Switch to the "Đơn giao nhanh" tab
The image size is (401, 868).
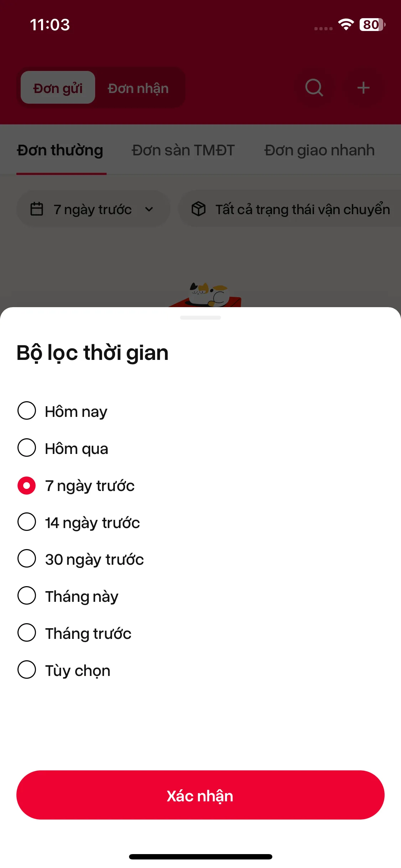(319, 150)
